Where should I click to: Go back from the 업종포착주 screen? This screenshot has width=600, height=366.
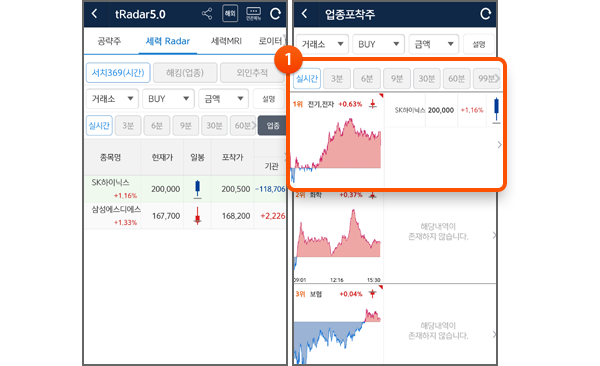tap(305, 14)
